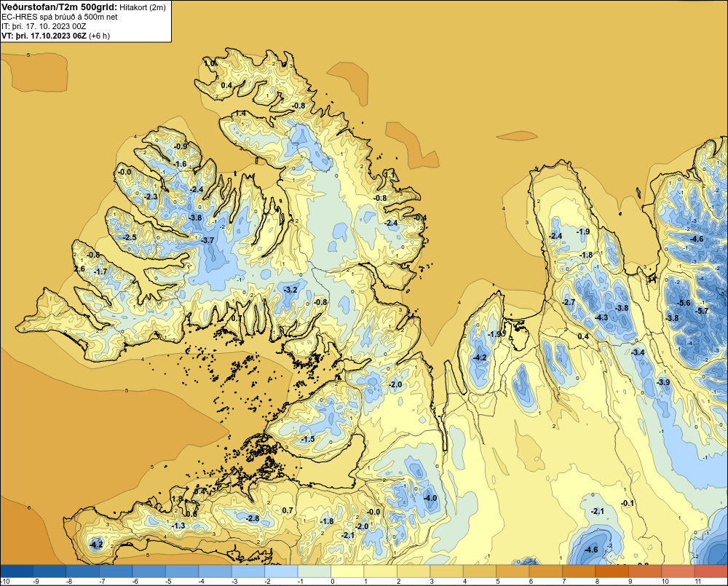The image size is (728, 586).
Task: Click the '-2.8' temperature value
Action: click(253, 518)
